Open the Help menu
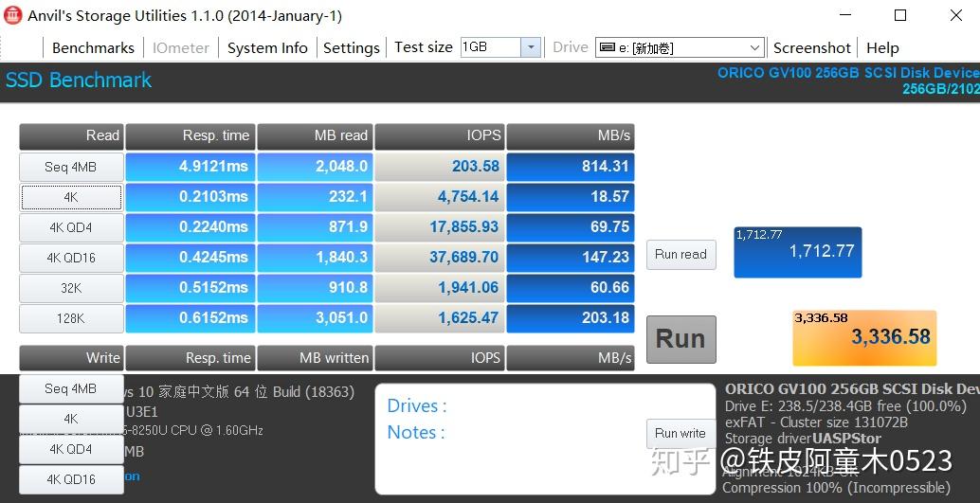Viewport: 980px width, 503px height. (881, 47)
